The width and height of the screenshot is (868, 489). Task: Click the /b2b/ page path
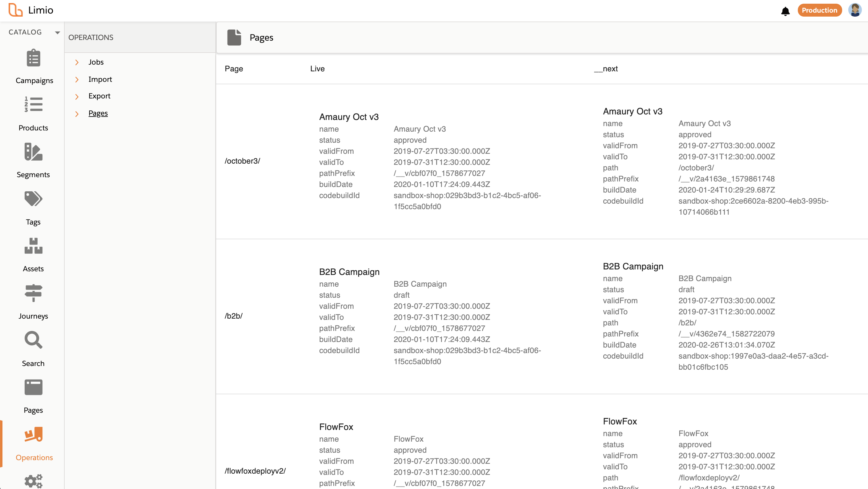tap(234, 316)
